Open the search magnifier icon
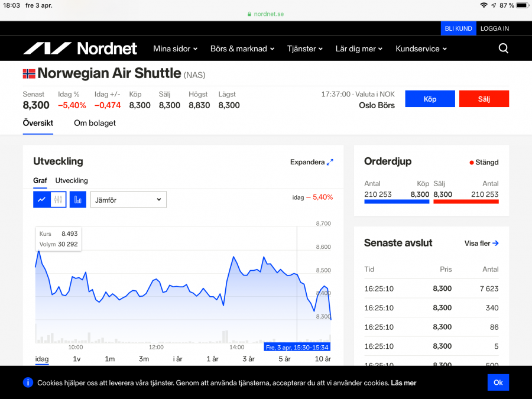This screenshot has height=399, width=532. [x=503, y=48]
